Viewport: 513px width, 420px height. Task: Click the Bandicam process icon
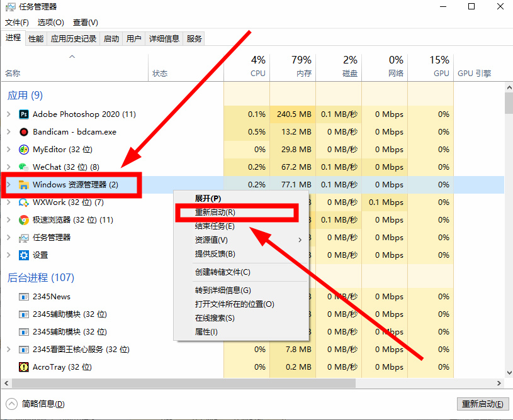25,132
